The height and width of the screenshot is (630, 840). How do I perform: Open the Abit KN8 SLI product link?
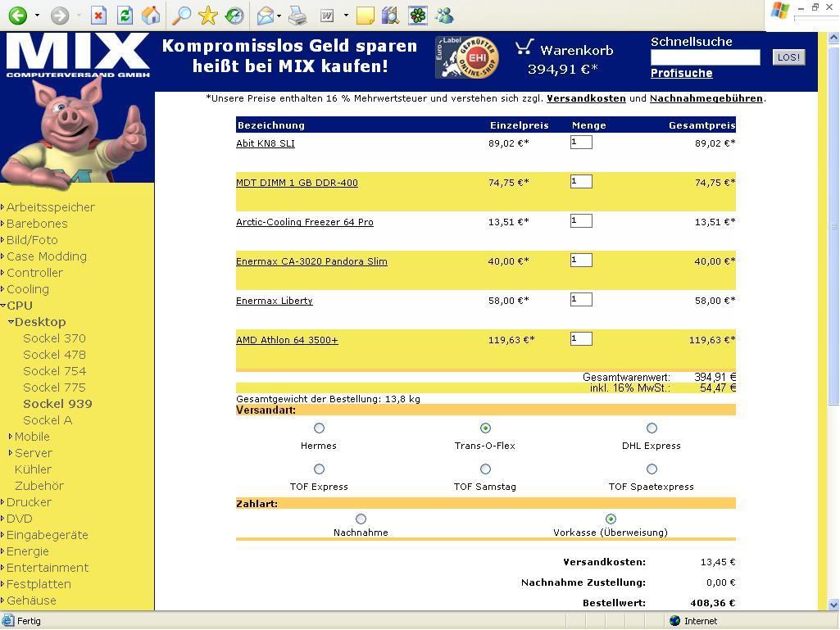pos(266,143)
